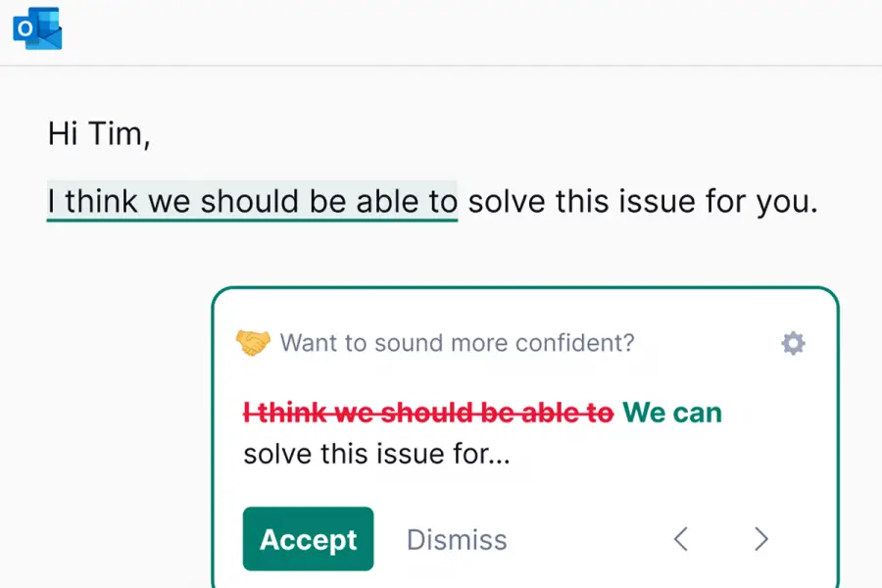Advance to the next suggestion with the right chevron
This screenshot has height=588, width=882.
[x=760, y=539]
